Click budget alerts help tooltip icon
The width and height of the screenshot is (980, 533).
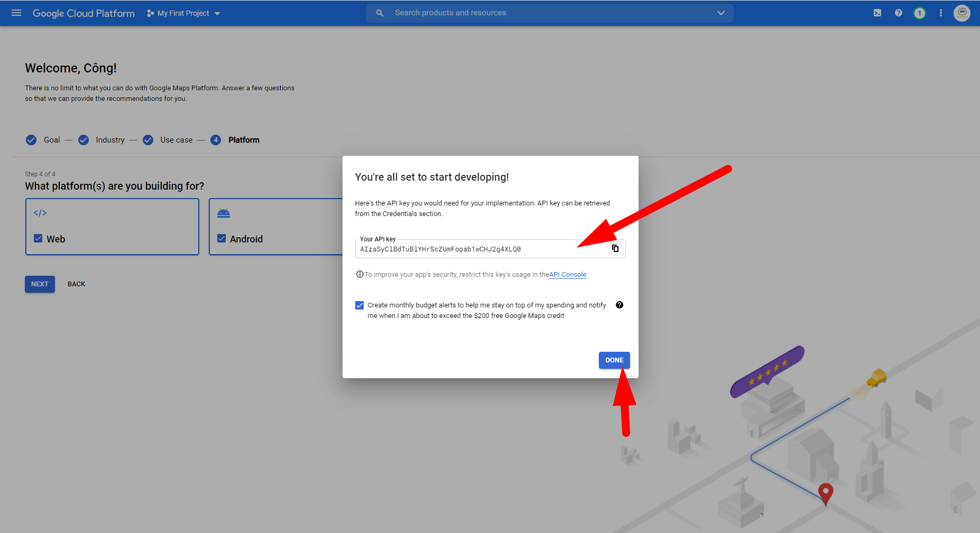pos(620,305)
